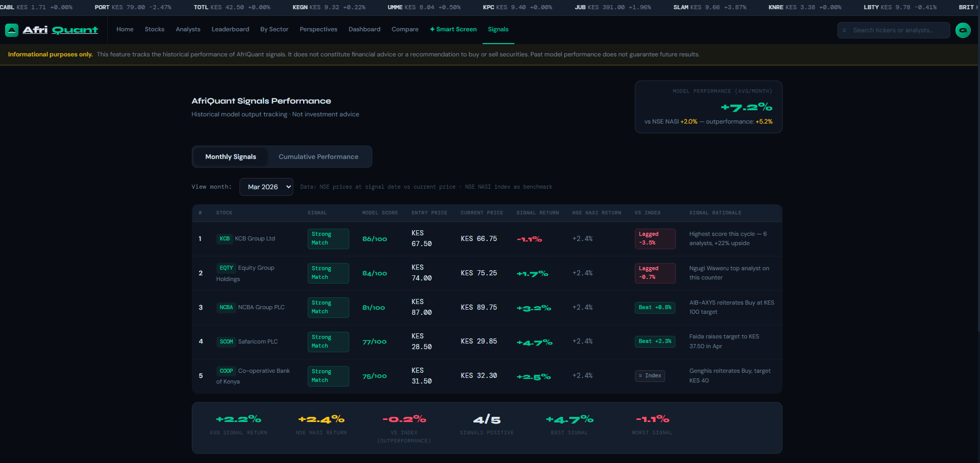This screenshot has height=463, width=980.
Task: Click the Beat +2.3% badge
Action: (655, 341)
